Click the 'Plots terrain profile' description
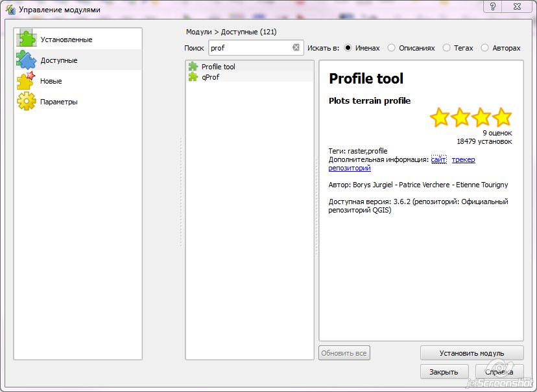Image resolution: width=537 pixels, height=392 pixels. pos(370,100)
